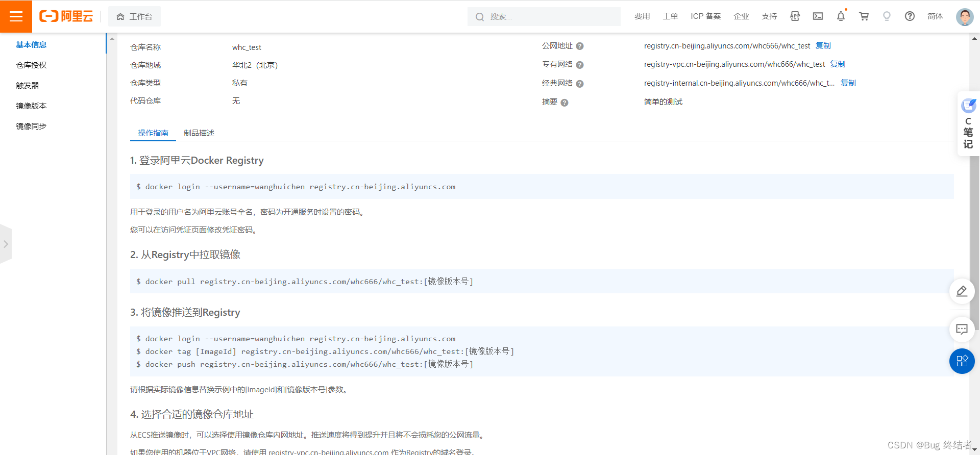Click heading 选择合适的镜像仓库地址
Viewport: 980px width, 455px height.
point(192,415)
